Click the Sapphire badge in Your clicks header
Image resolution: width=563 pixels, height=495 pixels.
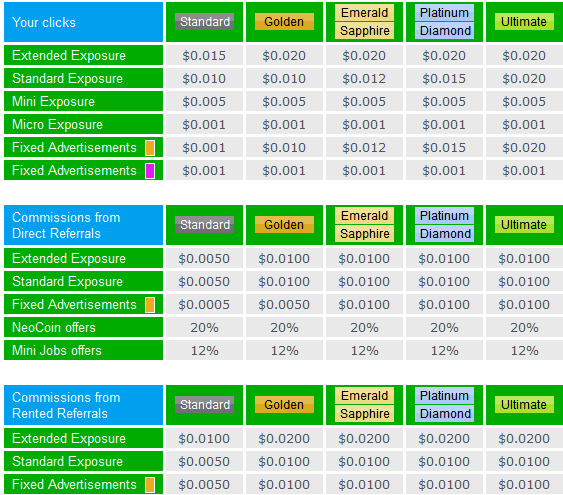364,31
